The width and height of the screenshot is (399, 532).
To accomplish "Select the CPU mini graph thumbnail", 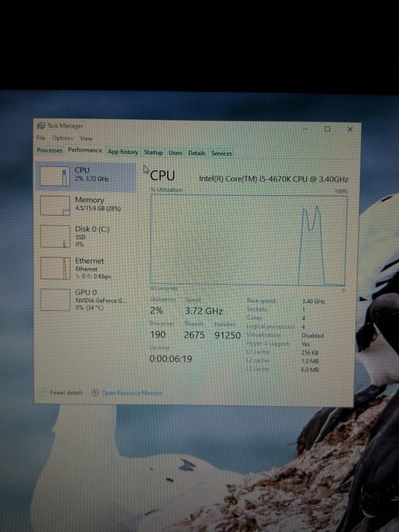I will click(55, 176).
